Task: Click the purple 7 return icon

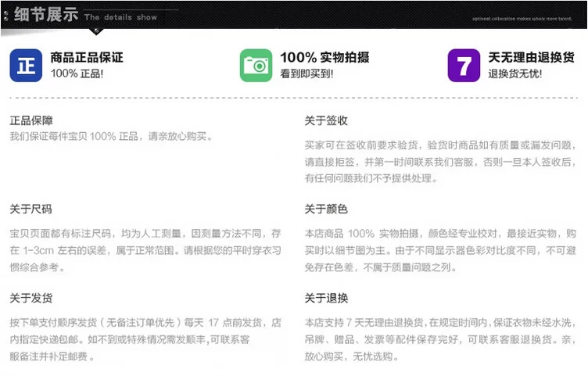Action: coord(464,65)
